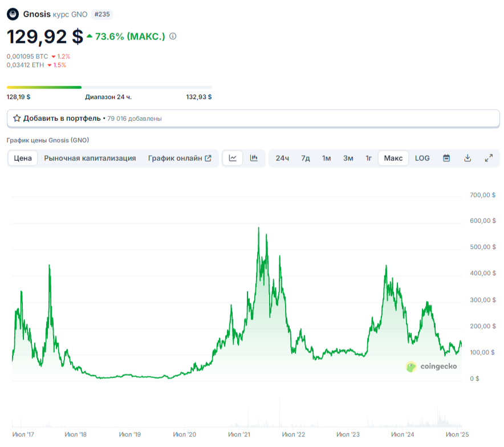This screenshot has height=447, width=504.
Task: Toggle LOG scale on the chart
Action: click(422, 158)
